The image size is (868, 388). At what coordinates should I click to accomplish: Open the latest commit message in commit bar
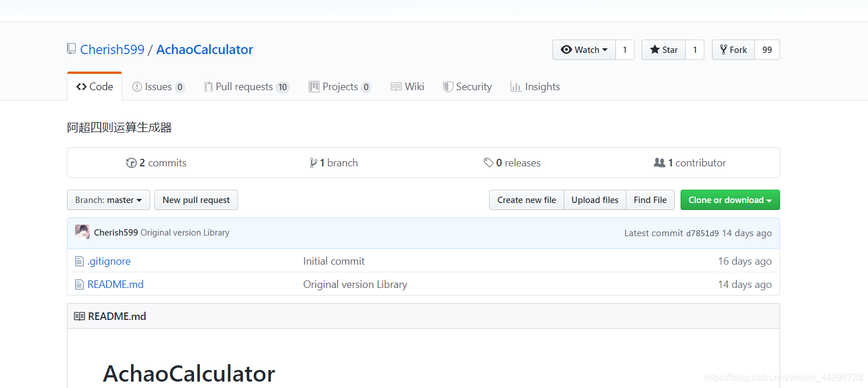pyautogui.click(x=185, y=233)
